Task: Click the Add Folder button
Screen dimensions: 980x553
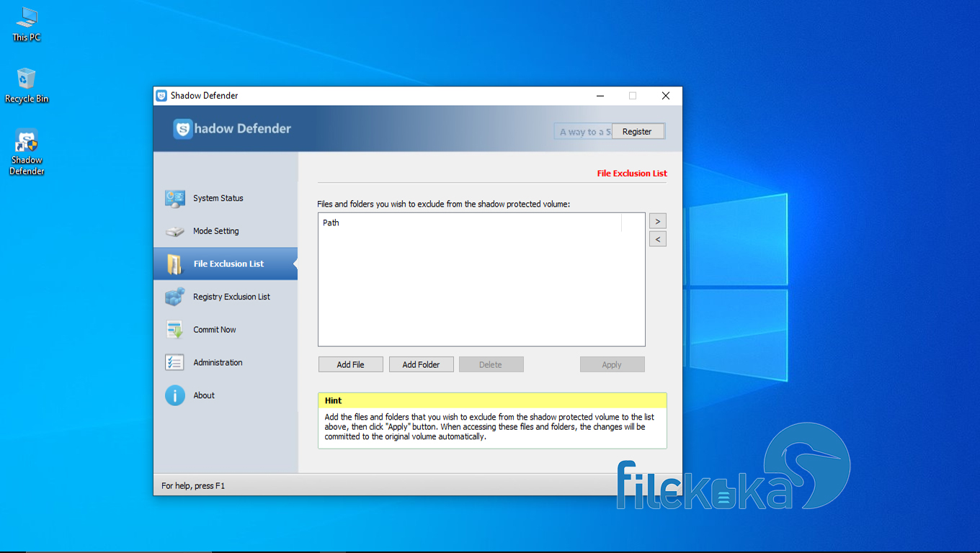Action: point(421,364)
